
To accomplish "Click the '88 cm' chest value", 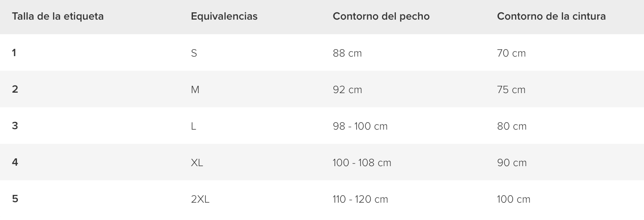I will pyautogui.click(x=347, y=53).
